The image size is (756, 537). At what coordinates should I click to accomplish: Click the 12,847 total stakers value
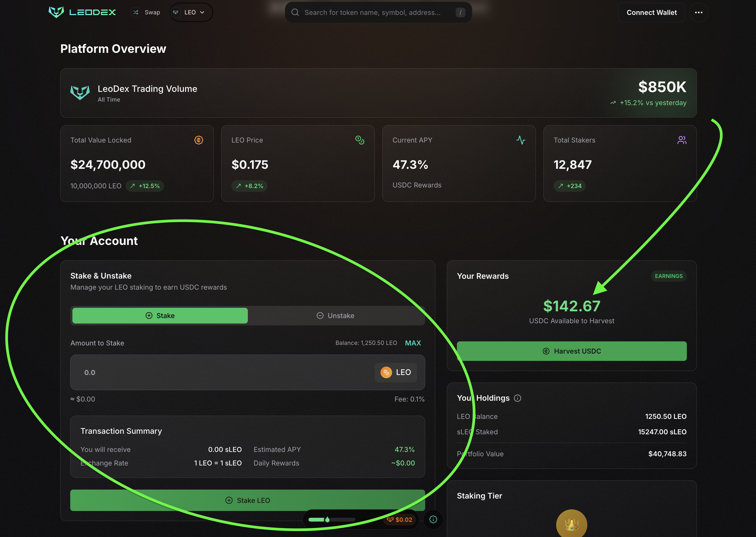click(572, 165)
